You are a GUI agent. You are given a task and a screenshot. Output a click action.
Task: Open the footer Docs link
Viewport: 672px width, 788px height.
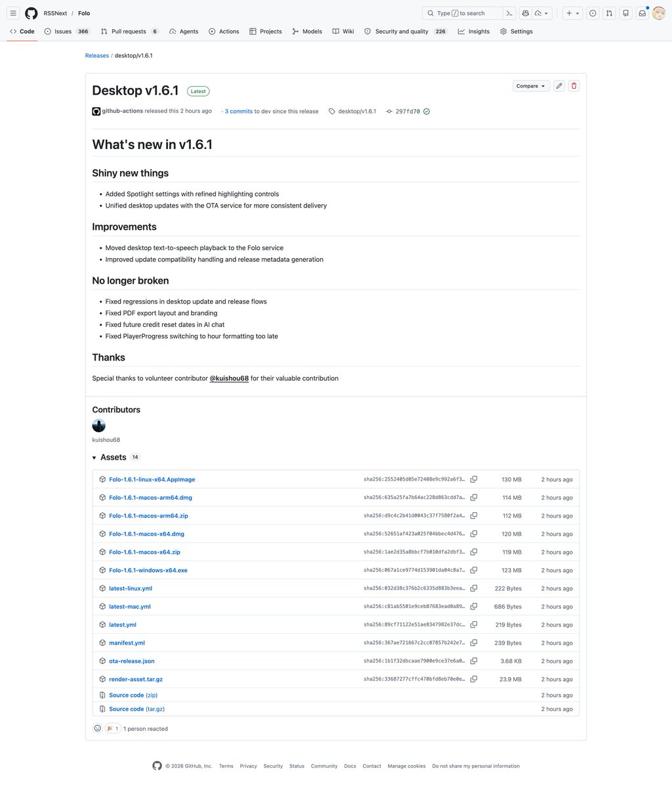pos(350,766)
